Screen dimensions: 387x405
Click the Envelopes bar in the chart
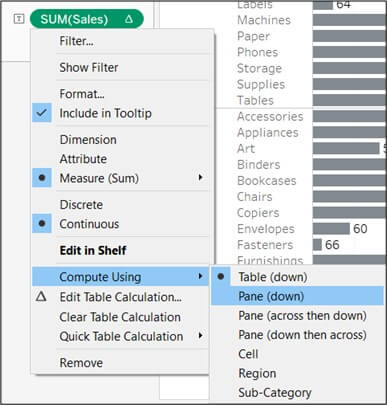click(331, 229)
